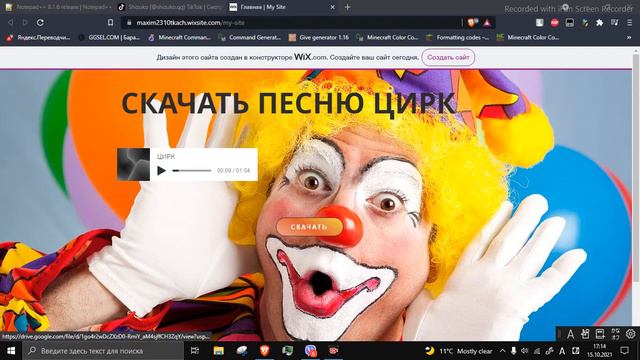This screenshot has height=360, width=640.
Task: Click the WiX.com logo in banner
Action: click(x=310, y=57)
